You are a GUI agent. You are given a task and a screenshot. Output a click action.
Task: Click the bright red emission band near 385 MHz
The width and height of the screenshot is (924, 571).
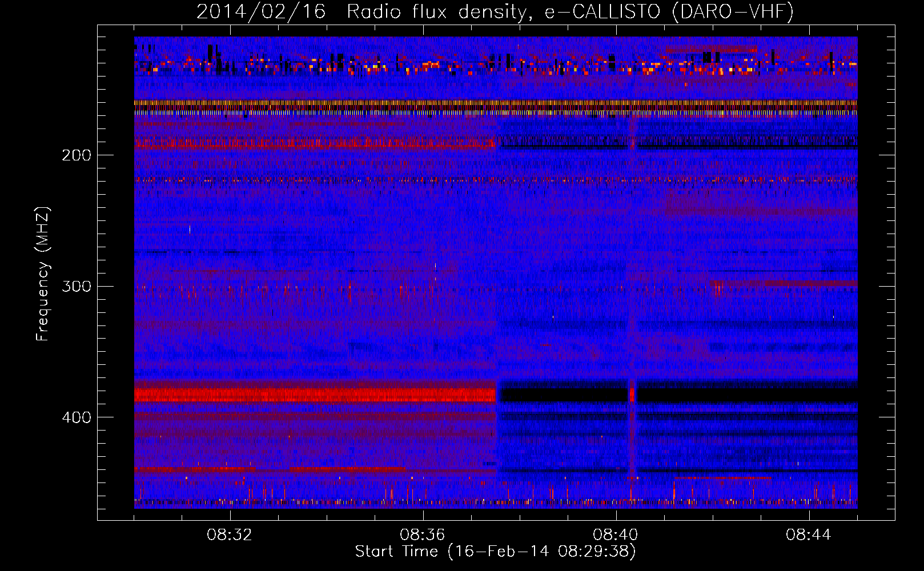tap(315, 395)
